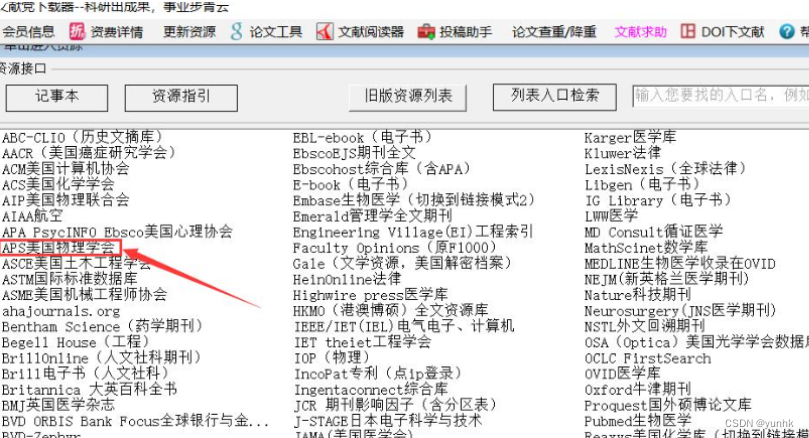Select IEEE/IET(IEL)电气电子、计算机 entry
The width and height of the screenshot is (809, 438).
click(x=404, y=326)
